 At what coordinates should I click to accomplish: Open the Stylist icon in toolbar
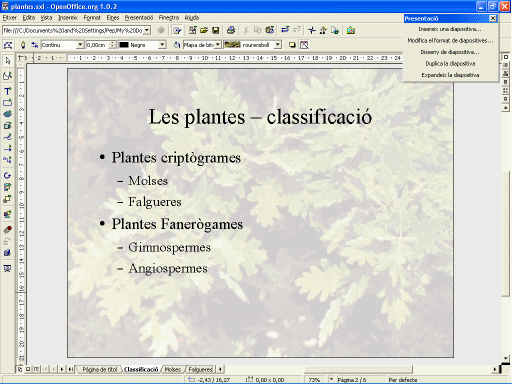[x=323, y=30]
